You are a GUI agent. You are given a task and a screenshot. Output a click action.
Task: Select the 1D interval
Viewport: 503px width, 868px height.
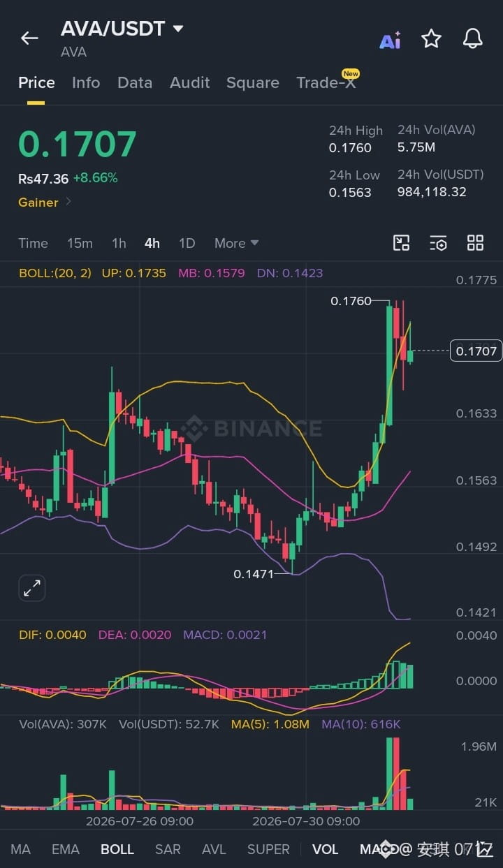tap(187, 243)
